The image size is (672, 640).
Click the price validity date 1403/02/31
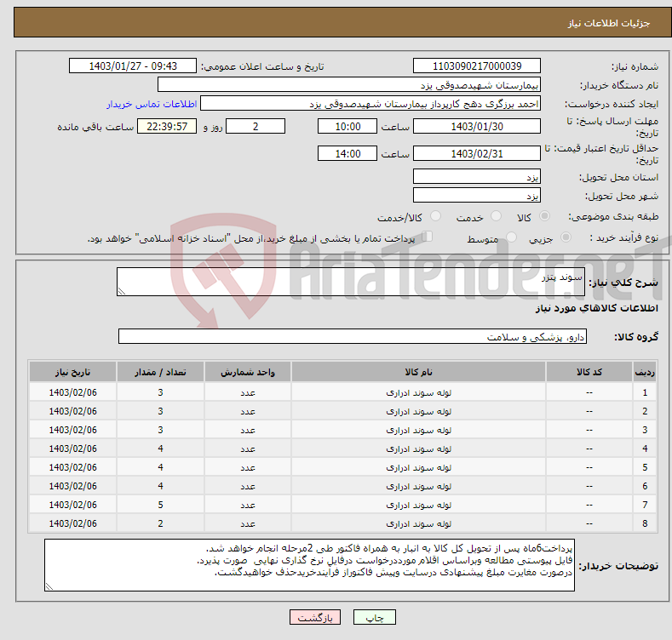coord(477,153)
